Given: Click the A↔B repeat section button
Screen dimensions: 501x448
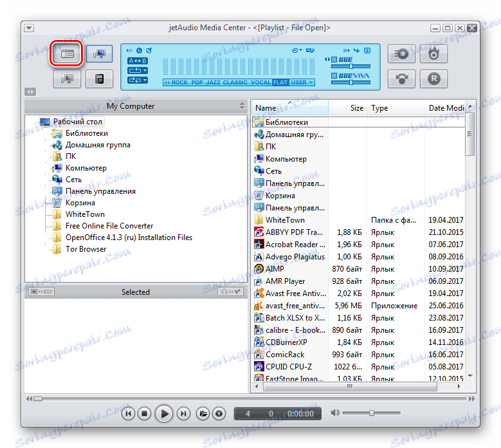Looking at the screenshot, I should tap(138, 61).
